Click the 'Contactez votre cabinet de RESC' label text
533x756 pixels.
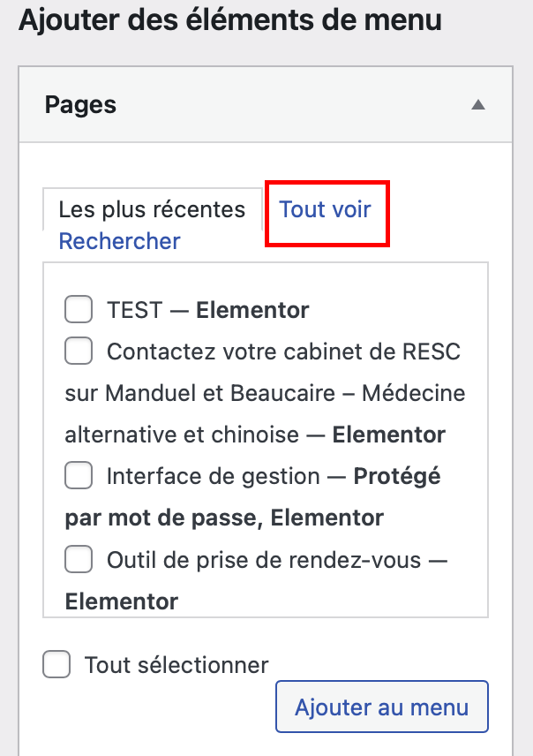coord(283,352)
